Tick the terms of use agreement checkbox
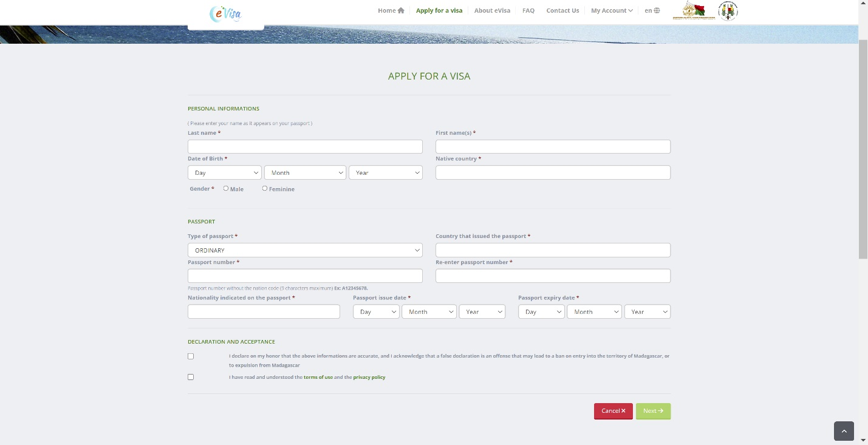 click(191, 377)
